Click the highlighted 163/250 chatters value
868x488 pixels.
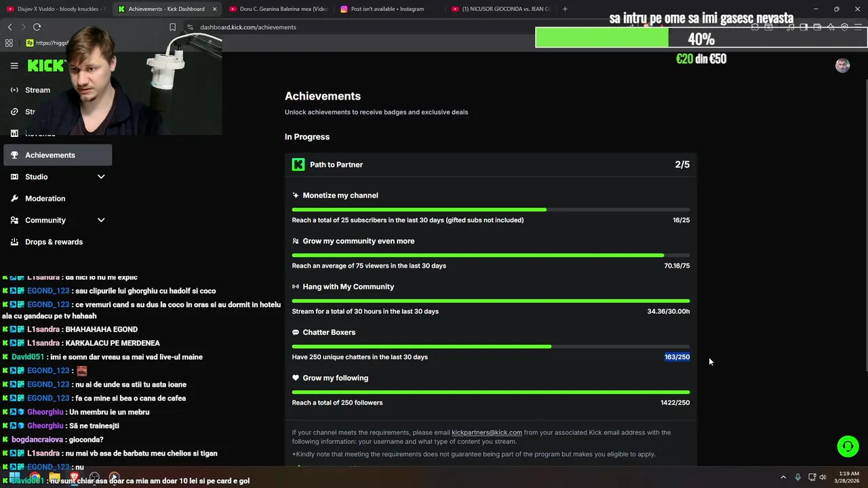tap(677, 357)
